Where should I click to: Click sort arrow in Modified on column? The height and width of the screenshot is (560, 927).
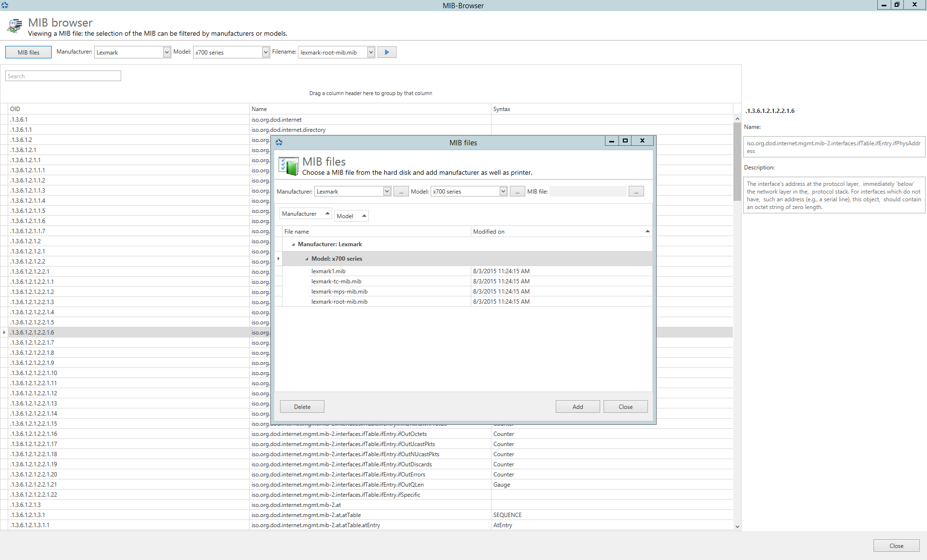(647, 232)
